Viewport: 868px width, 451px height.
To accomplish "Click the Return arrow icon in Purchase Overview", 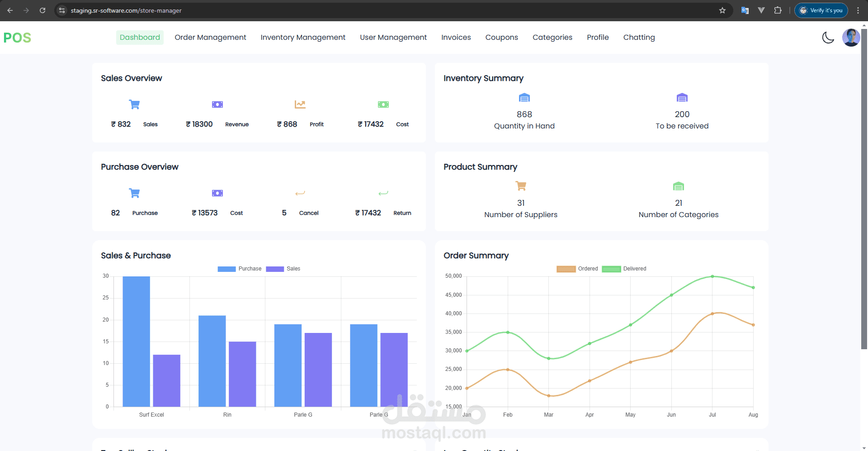I will coord(383,193).
